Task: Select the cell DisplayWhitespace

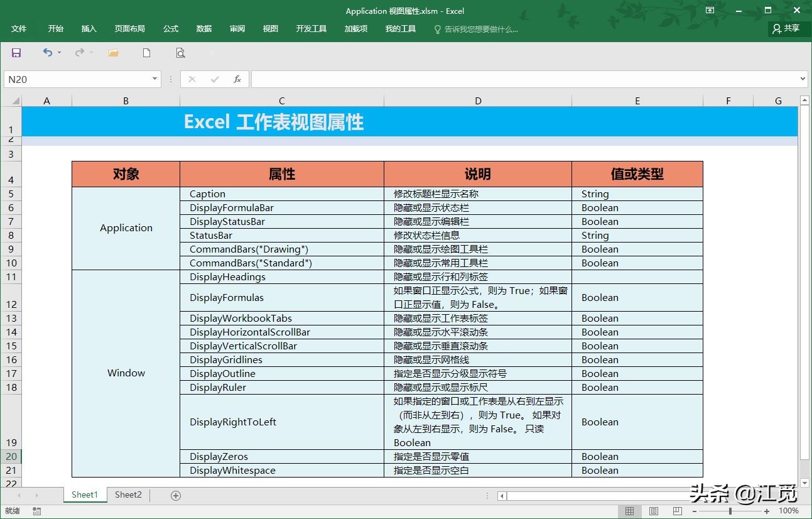Action: click(282, 471)
